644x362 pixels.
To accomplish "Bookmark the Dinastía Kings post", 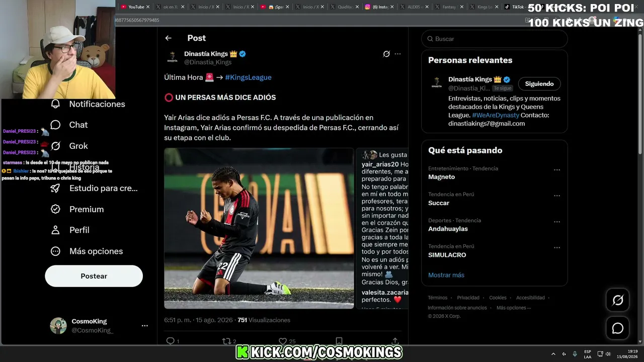I will [339, 341].
